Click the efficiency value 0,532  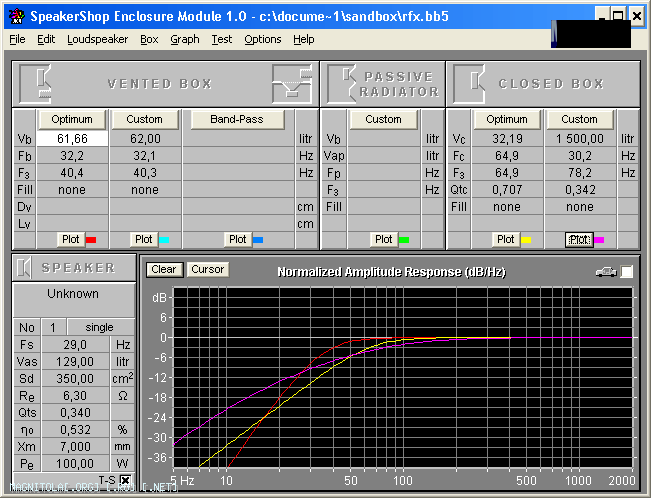pos(75,430)
